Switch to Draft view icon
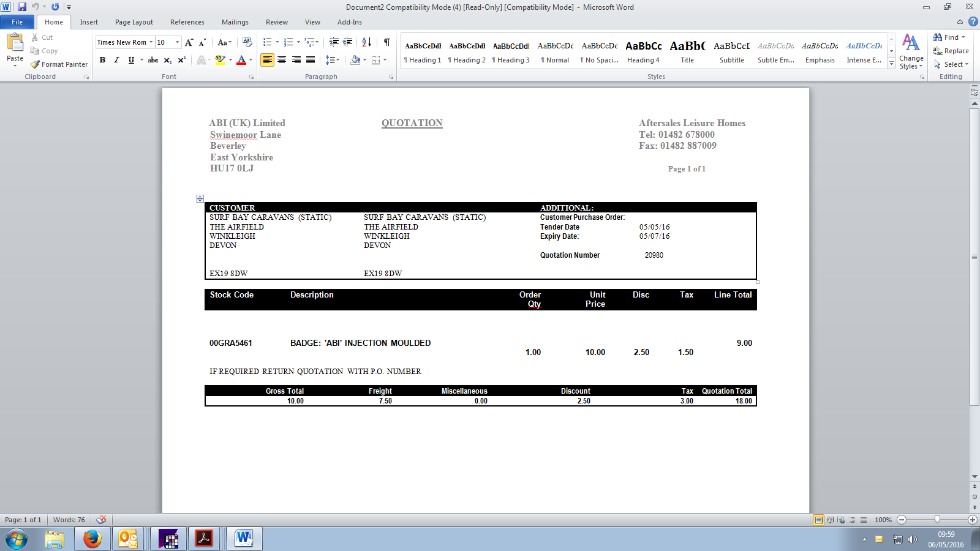Image resolution: width=980 pixels, height=551 pixels. (x=864, y=520)
